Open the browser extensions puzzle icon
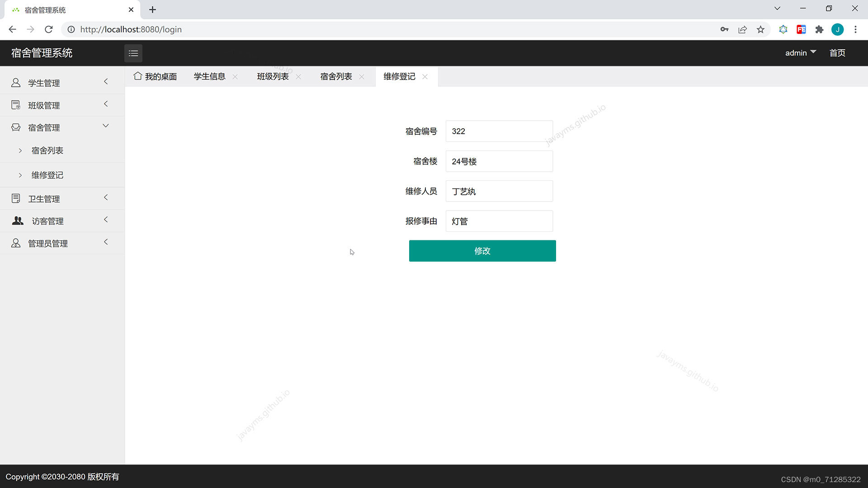Screen dimensions: 868x488 point(819,29)
